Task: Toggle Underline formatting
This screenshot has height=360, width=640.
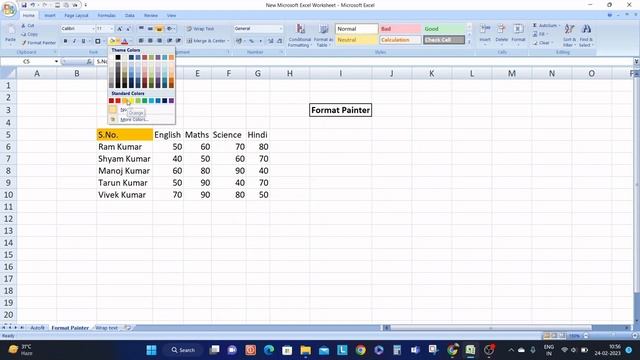Action: coord(83,41)
